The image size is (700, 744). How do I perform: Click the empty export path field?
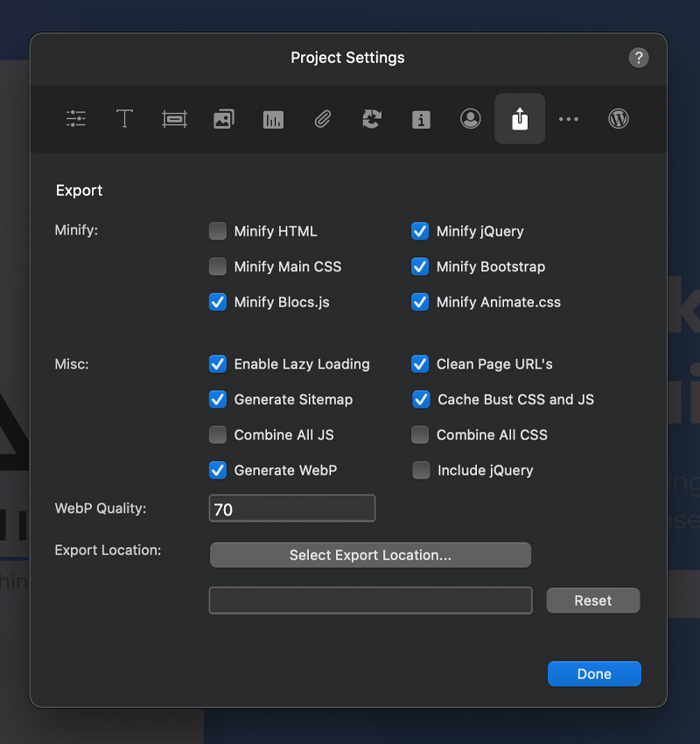[x=370, y=600]
